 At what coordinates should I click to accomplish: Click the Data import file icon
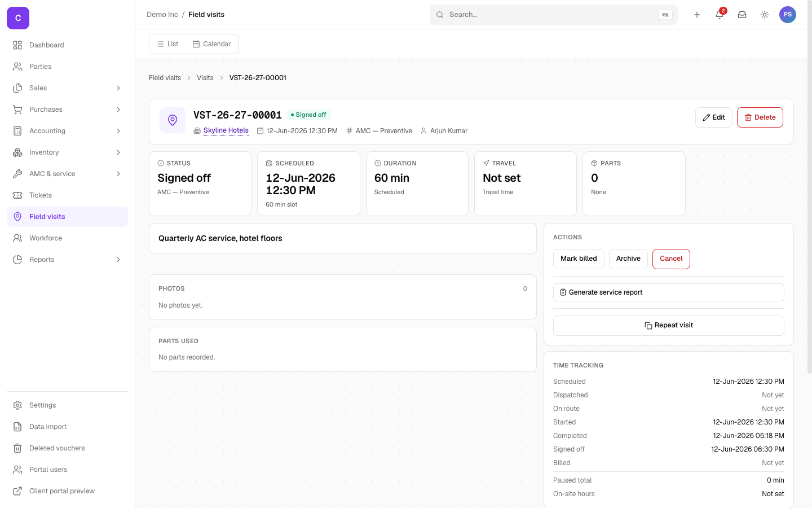(17, 427)
